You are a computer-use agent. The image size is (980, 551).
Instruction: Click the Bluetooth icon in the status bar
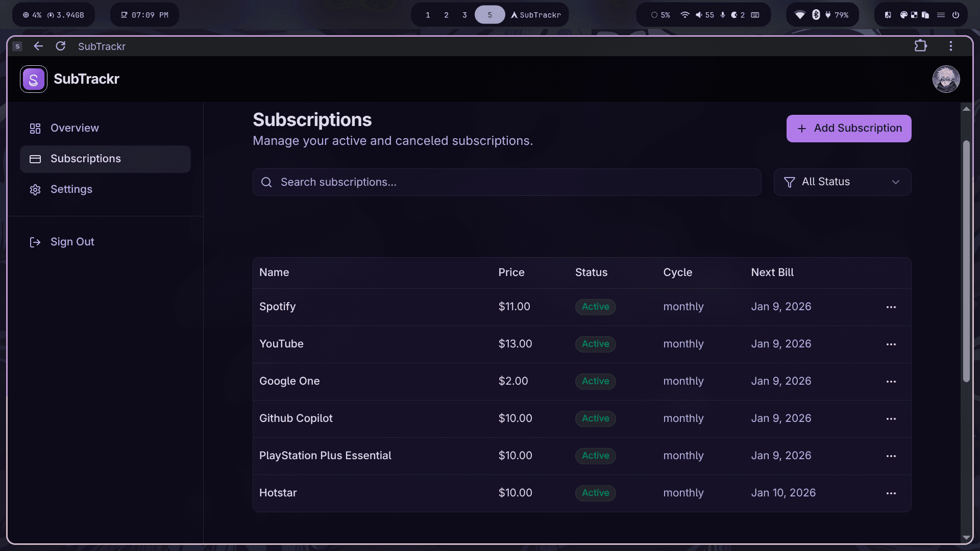tap(815, 15)
